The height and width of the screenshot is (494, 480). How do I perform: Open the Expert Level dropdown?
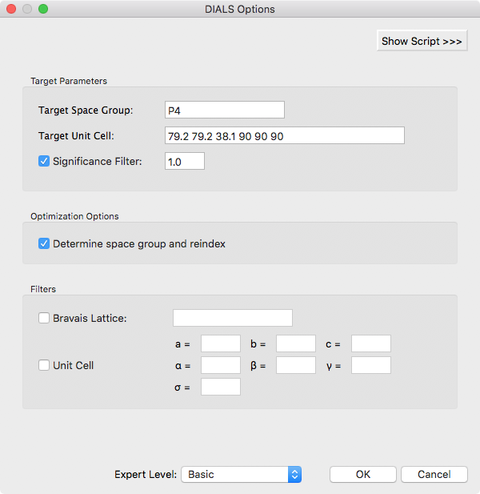(x=241, y=474)
